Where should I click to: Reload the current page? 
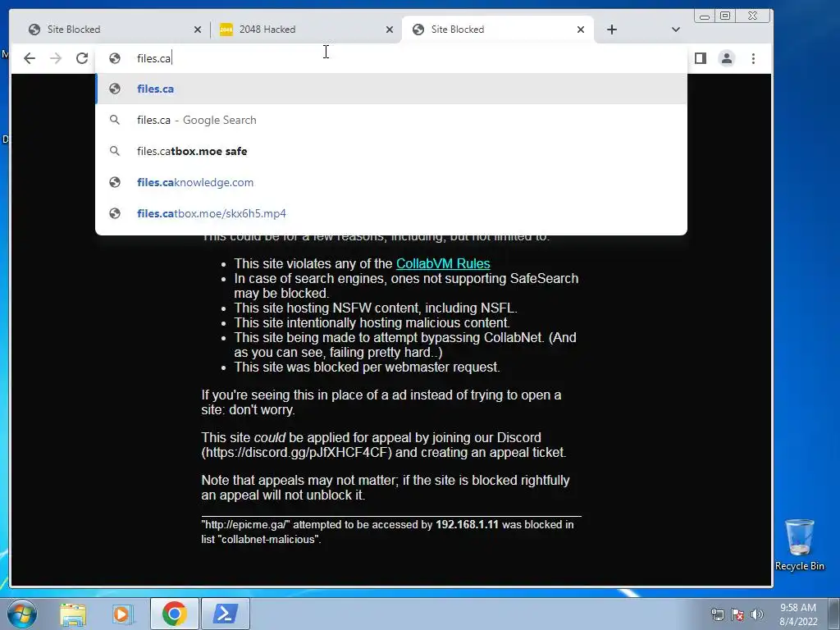pos(82,58)
